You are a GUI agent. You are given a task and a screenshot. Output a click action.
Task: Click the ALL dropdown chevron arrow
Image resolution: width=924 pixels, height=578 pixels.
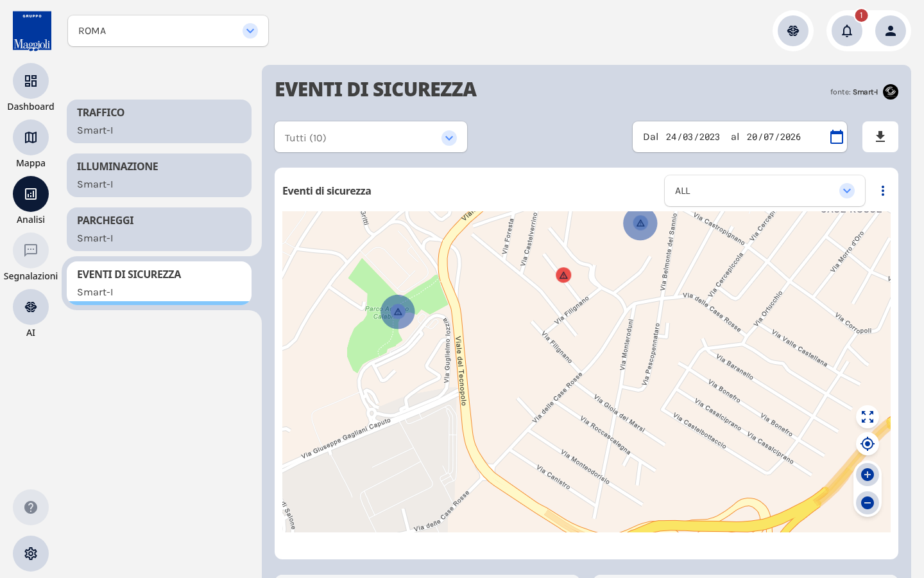click(x=847, y=191)
